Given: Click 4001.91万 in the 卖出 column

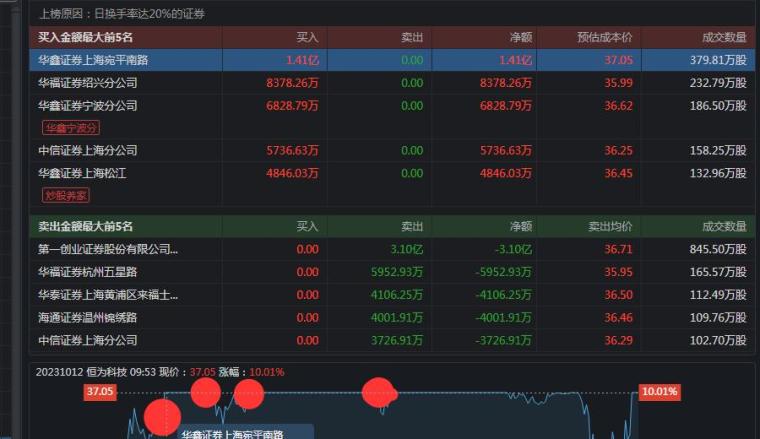Looking at the screenshot, I should pos(397,317).
